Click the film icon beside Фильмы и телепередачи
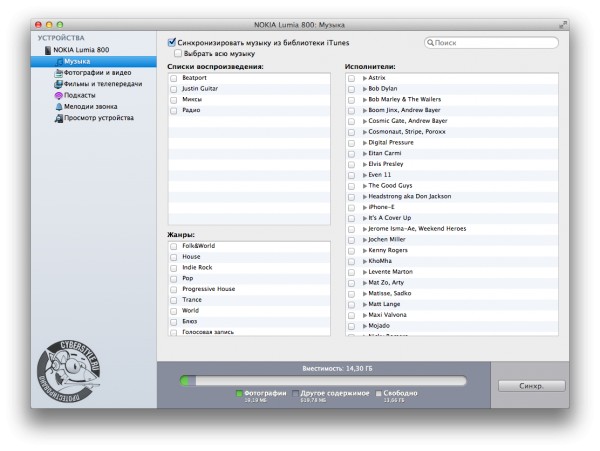Image resolution: width=600 pixels, height=451 pixels. 59,84
